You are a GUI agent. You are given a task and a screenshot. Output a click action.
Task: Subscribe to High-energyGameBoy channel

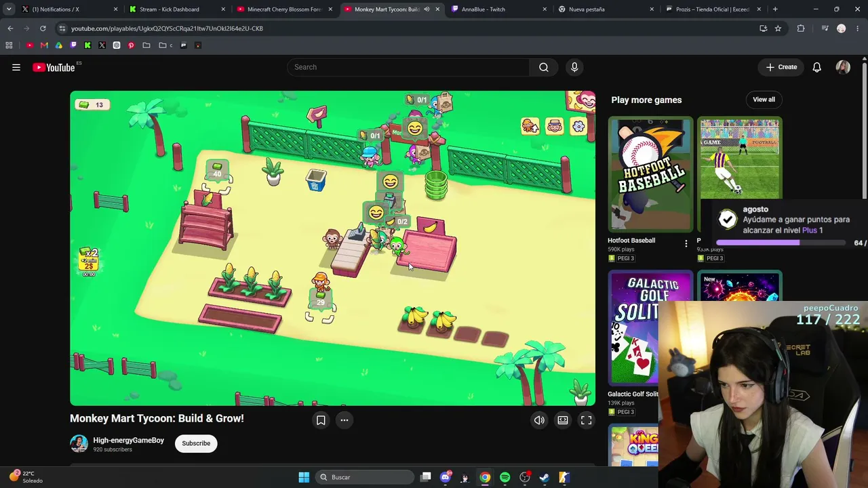coord(196,443)
